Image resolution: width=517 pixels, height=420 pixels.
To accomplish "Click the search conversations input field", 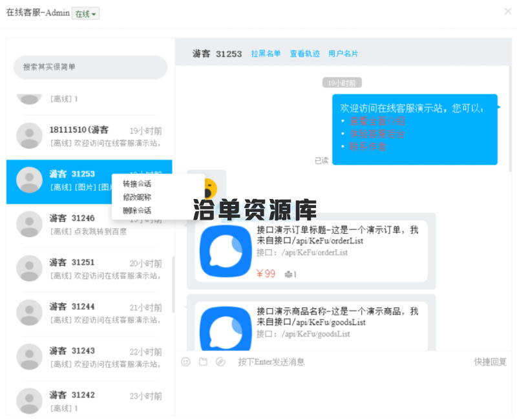I will coord(90,67).
